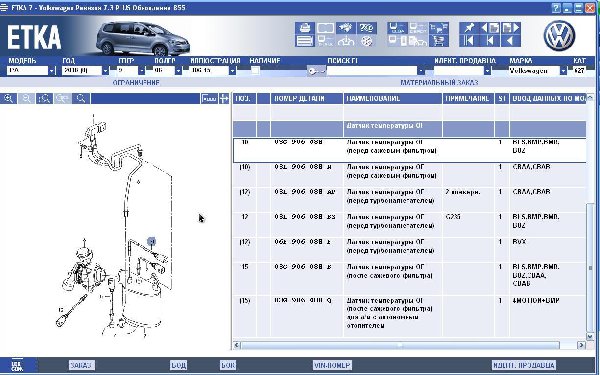Click the key icon beside search field
This screenshot has height=375, width=600.
316,71
